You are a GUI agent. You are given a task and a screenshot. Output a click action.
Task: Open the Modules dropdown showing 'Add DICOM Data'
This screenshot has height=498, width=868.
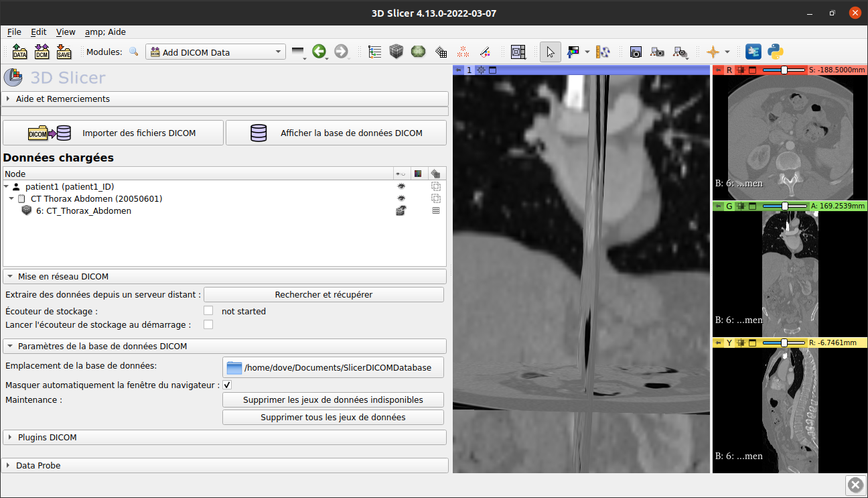point(215,51)
